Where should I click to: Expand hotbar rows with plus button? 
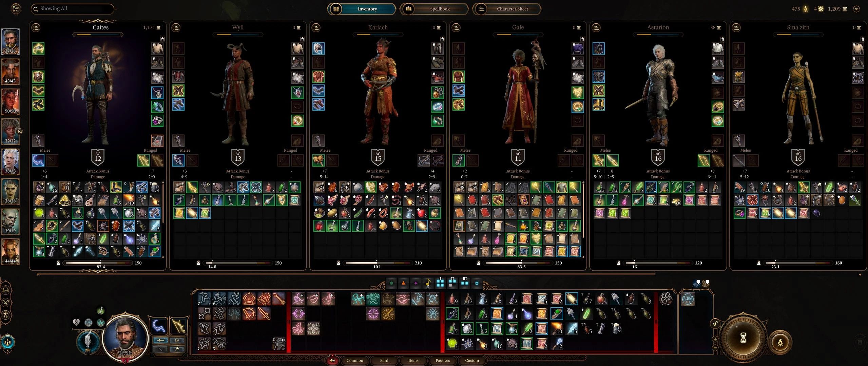click(x=715, y=339)
